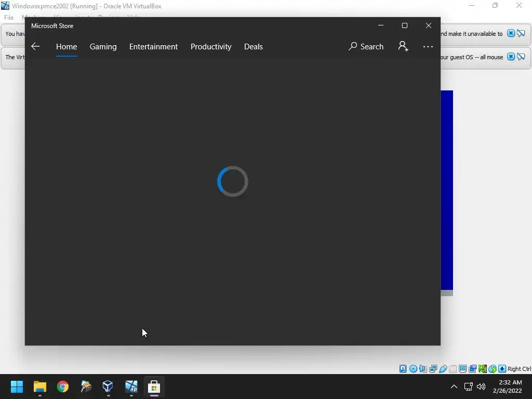Viewport: 532px width, 399px height.
Task: Open the Windows Start menu
Action: coord(17,387)
